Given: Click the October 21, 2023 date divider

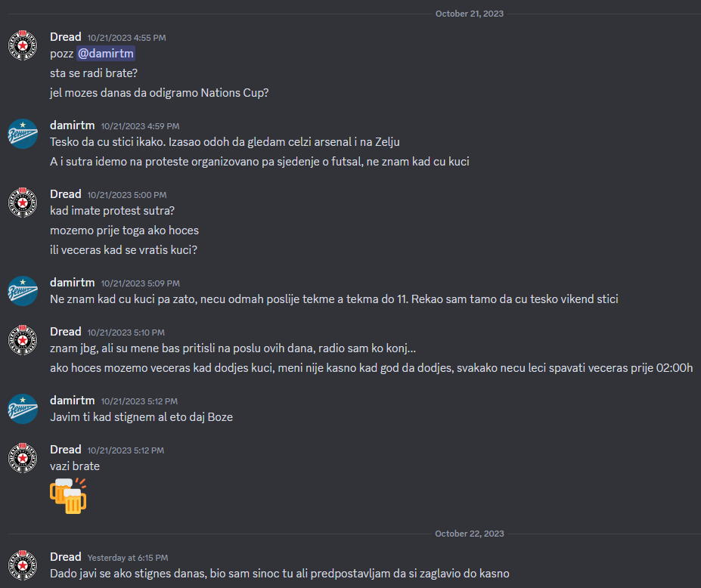Looking at the screenshot, I should pyautogui.click(x=470, y=14).
